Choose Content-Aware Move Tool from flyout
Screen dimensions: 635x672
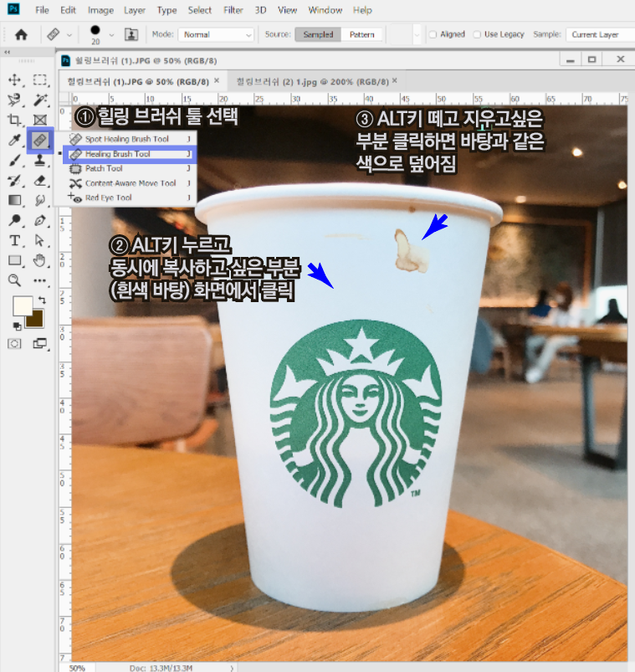[x=130, y=183]
